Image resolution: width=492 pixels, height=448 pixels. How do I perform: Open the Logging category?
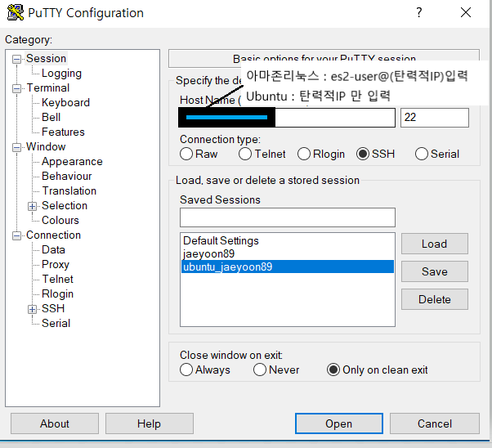[61, 73]
